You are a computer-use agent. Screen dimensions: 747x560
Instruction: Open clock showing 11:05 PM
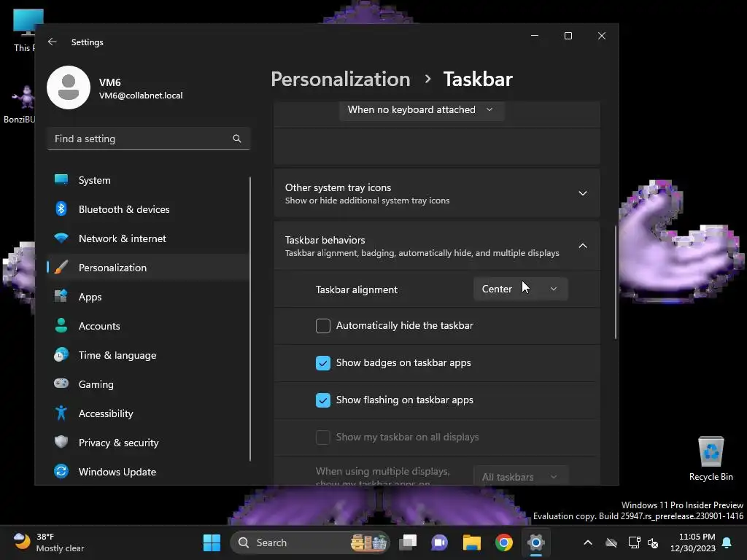(693, 542)
